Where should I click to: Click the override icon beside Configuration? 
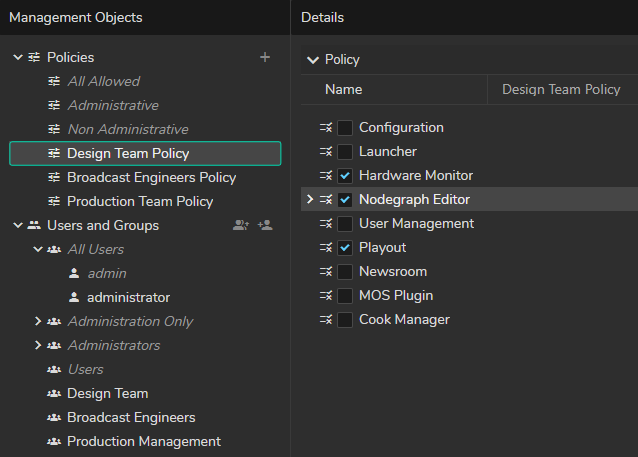(x=325, y=128)
